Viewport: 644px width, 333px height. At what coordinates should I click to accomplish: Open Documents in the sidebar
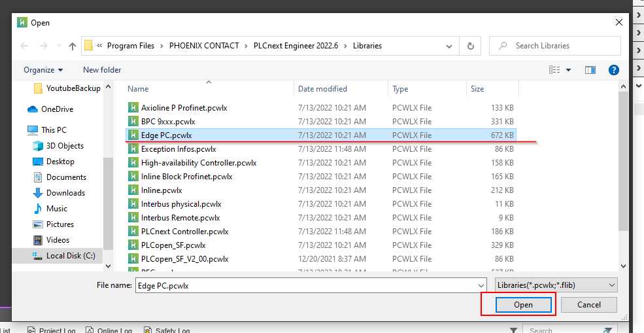point(59,177)
